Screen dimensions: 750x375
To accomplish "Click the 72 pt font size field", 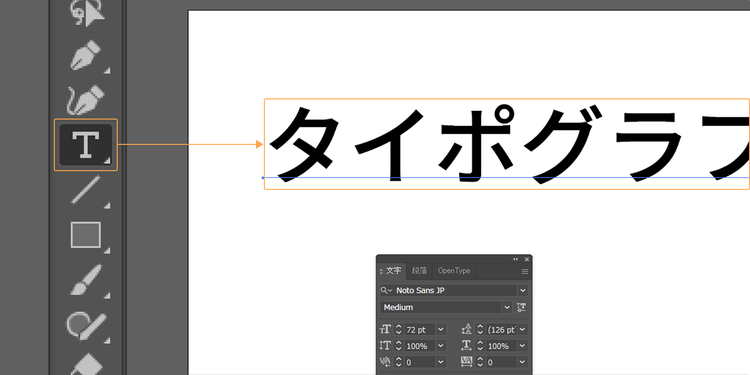I will (x=420, y=330).
